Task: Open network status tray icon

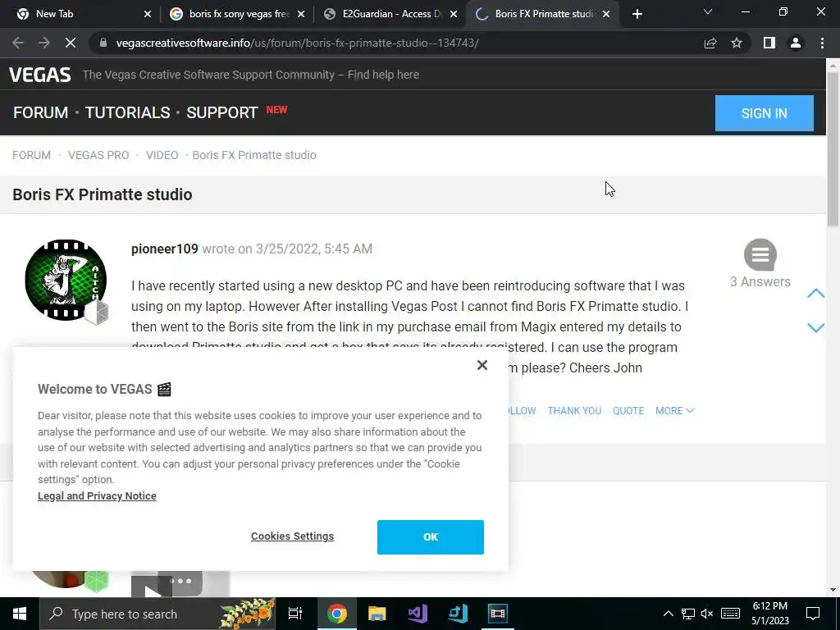Action: coord(688,614)
